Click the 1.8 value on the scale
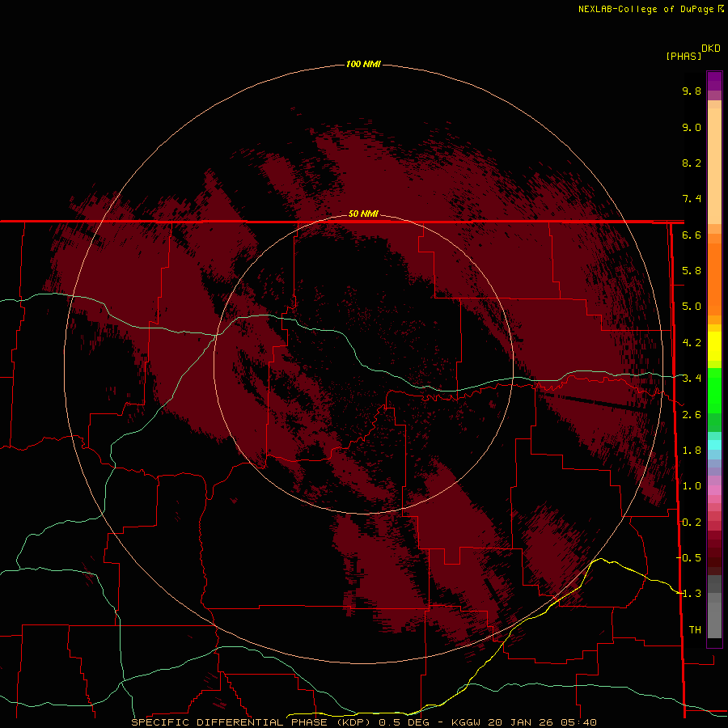The image size is (728, 728). click(x=692, y=451)
